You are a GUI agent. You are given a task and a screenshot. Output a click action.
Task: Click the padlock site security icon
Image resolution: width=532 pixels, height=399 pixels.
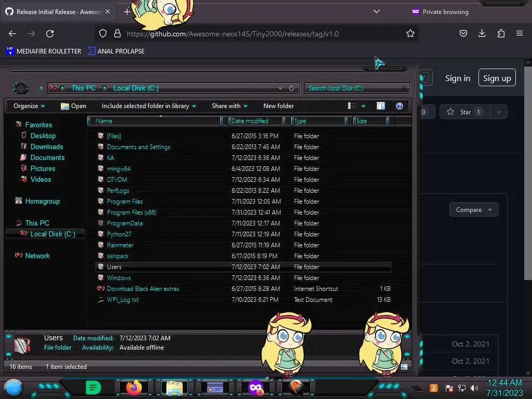click(x=117, y=33)
